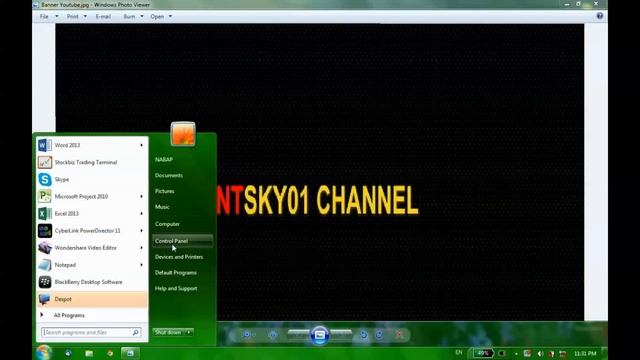640x360 pixels.
Task: Click E-mail in Photo Viewer toolbar
Action: click(103, 17)
